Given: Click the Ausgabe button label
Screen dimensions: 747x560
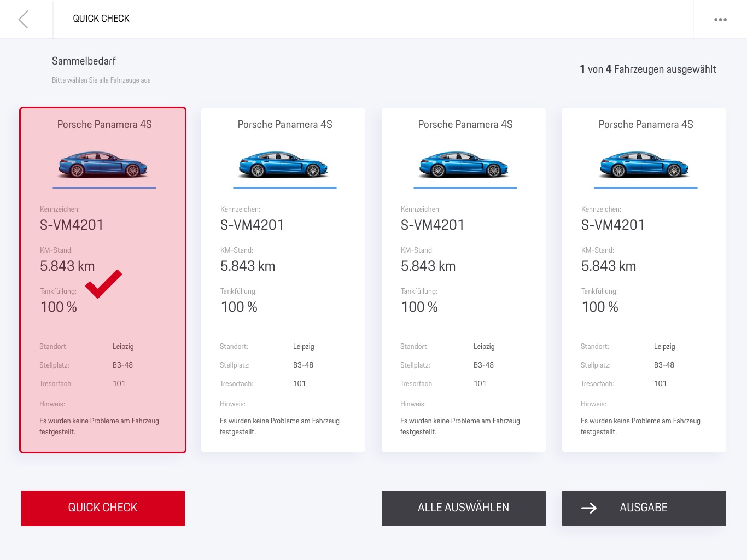Looking at the screenshot, I should click(x=644, y=507).
